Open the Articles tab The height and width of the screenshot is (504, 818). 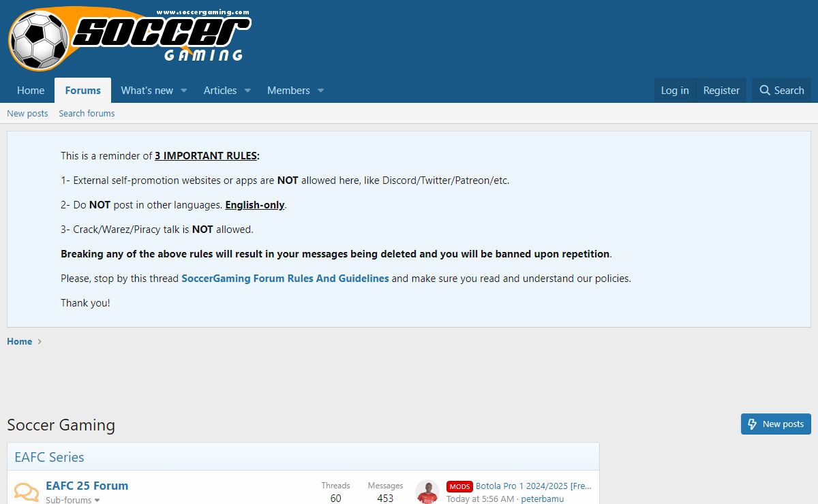tap(220, 91)
